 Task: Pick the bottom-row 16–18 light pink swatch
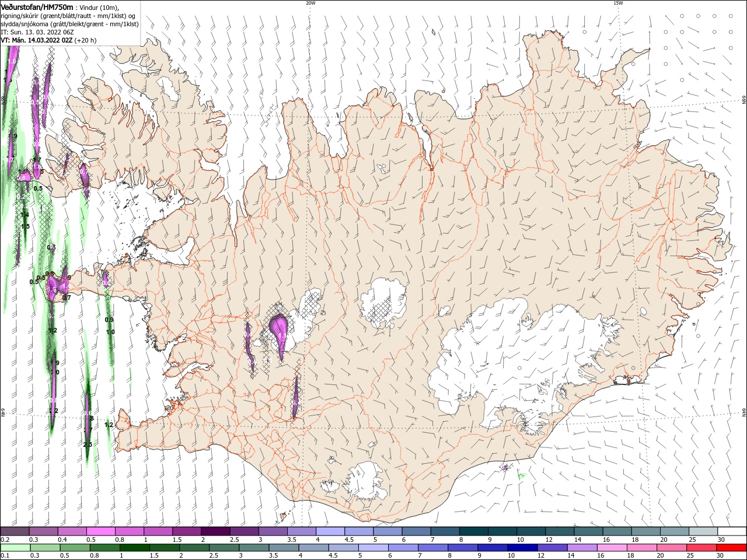click(x=612, y=548)
